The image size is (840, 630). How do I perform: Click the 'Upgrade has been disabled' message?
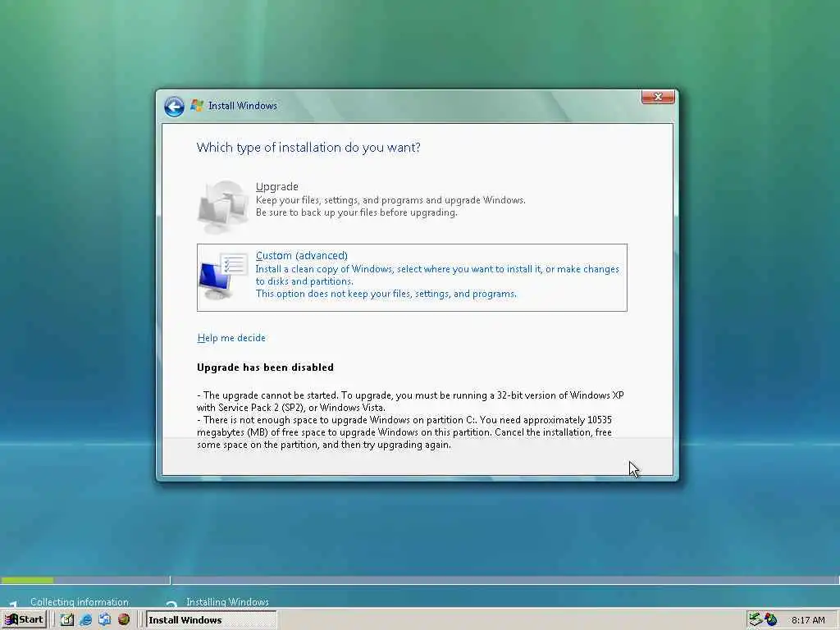point(265,367)
